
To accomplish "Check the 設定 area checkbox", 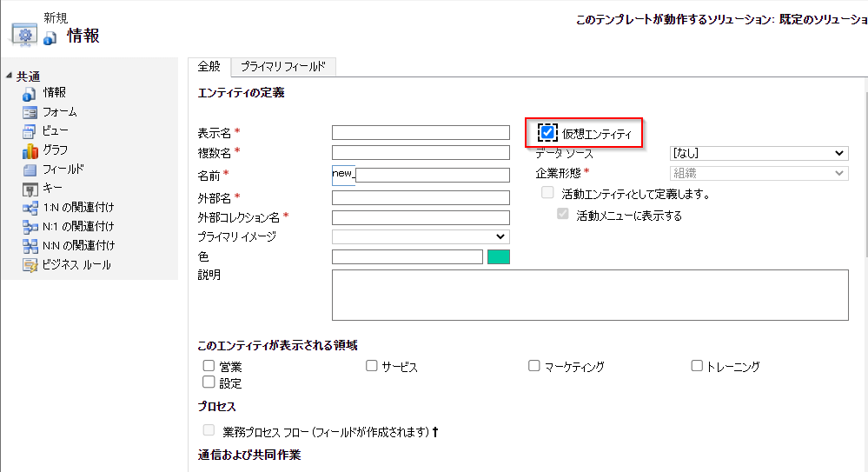I will click(209, 382).
